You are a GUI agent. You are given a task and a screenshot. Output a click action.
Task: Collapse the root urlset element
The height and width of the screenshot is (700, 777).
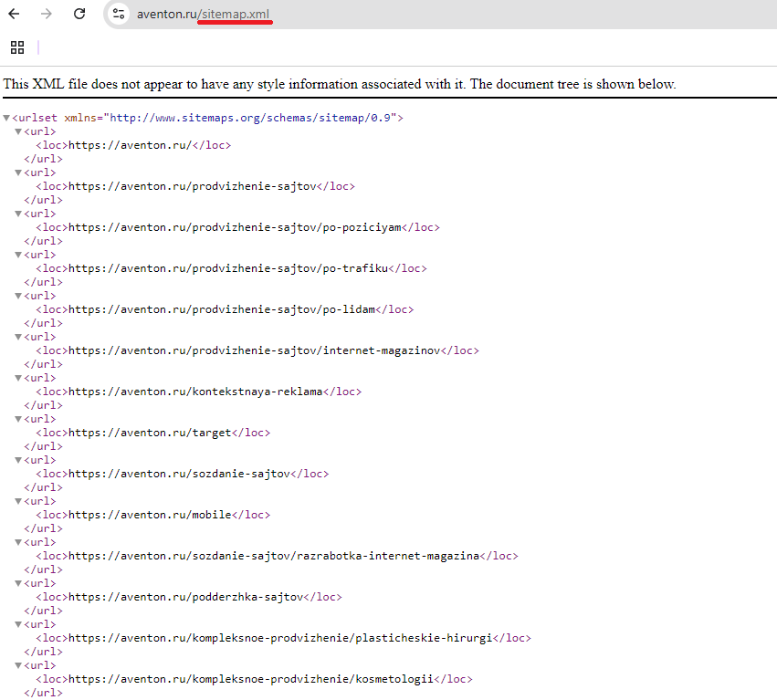point(6,118)
